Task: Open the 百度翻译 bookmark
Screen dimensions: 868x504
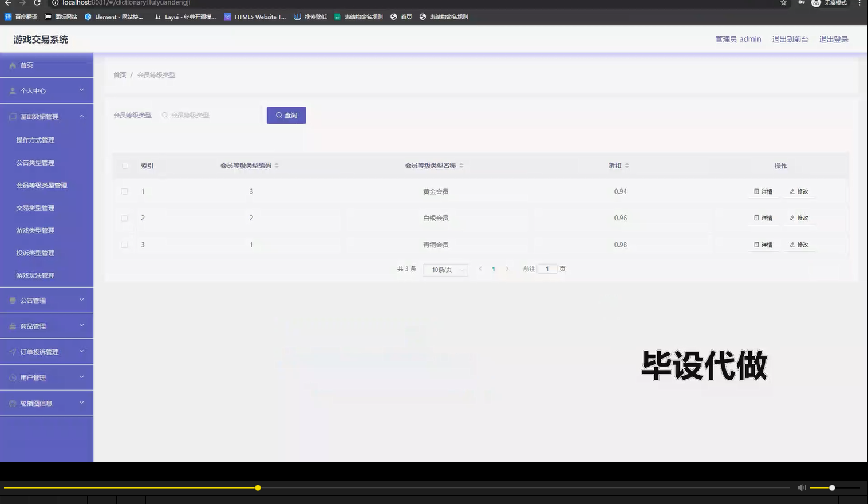Action: tap(21, 17)
